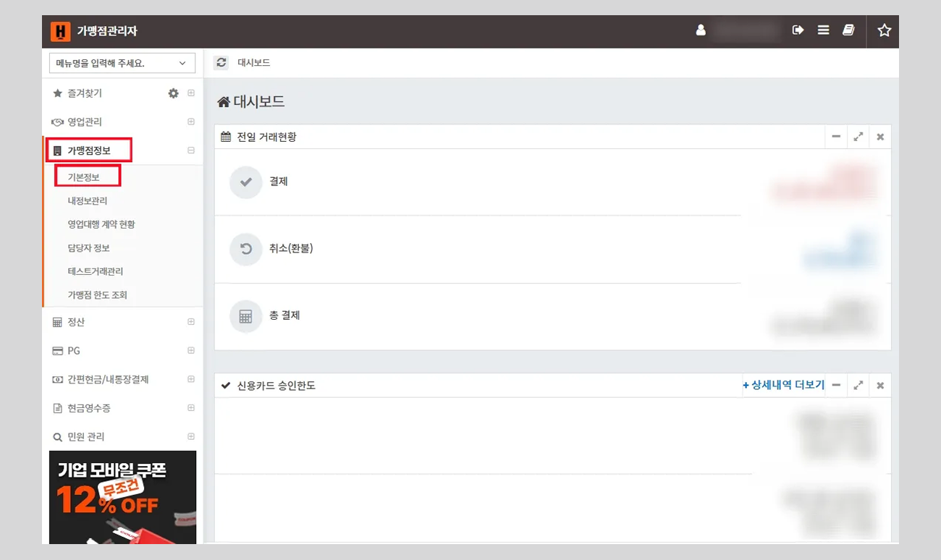The width and height of the screenshot is (941, 560).
Task: Open the 메뉴명을 입력해 주세요 dropdown
Action: (122, 63)
